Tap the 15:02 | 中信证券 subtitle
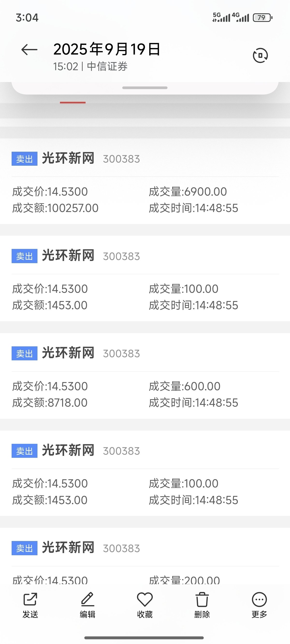The width and height of the screenshot is (290, 644). (x=90, y=67)
